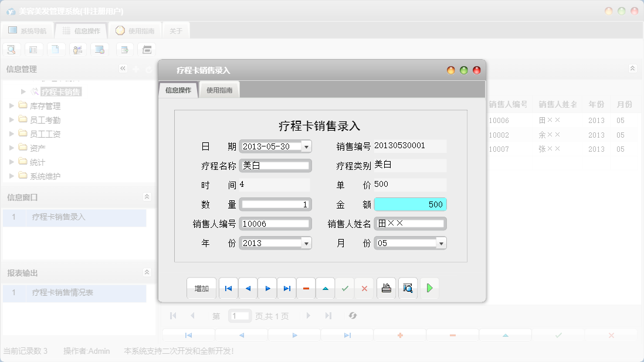This screenshot has width=644, height=362.
Task: Open the 关于 tab at the top
Action: click(175, 30)
